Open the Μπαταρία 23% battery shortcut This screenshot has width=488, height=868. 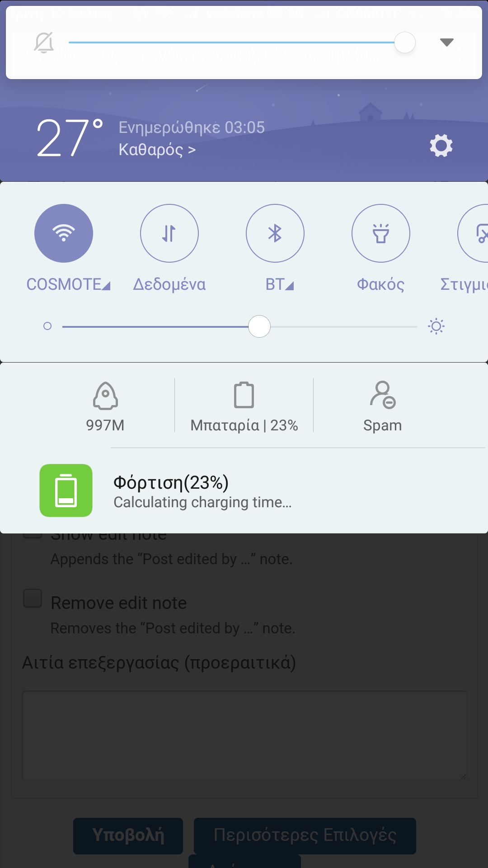point(244,406)
